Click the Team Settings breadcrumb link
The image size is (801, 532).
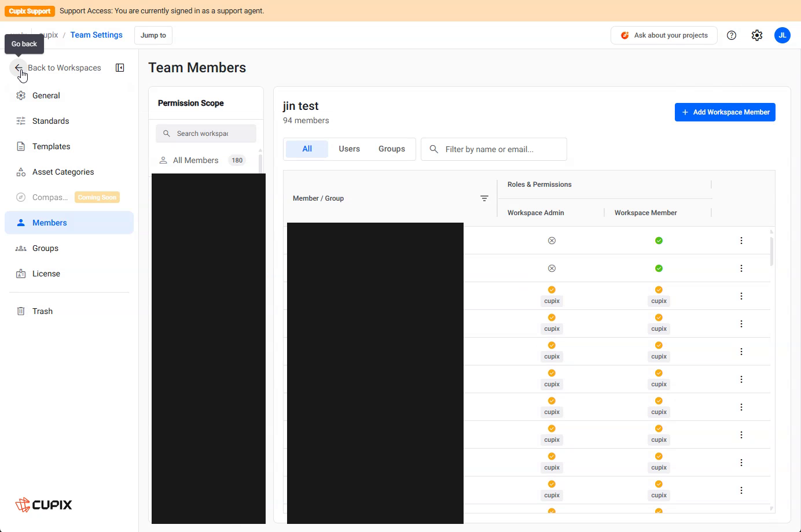[x=97, y=35]
